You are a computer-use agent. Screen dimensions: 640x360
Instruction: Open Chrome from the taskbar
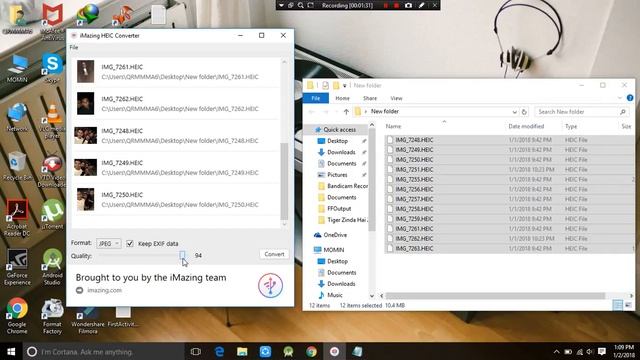click(311, 351)
